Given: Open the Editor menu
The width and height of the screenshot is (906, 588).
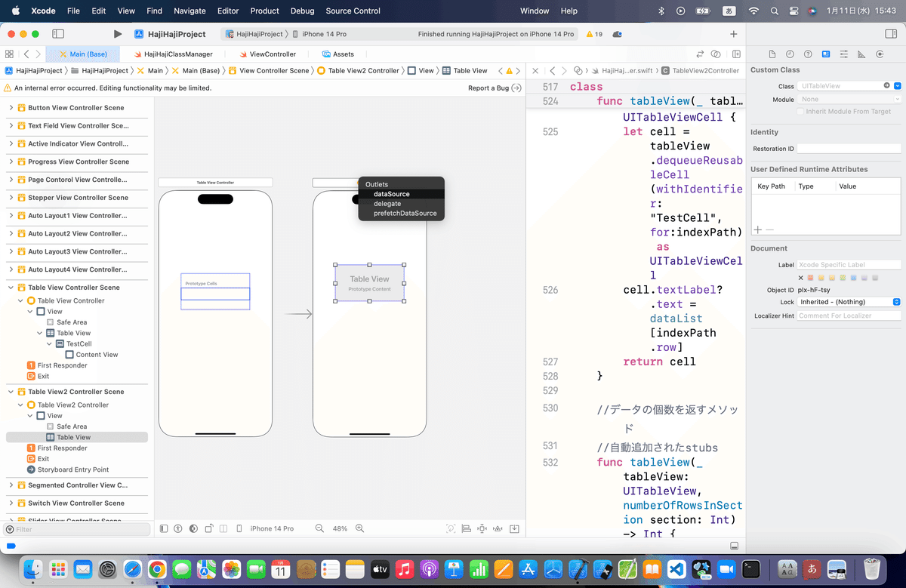Looking at the screenshot, I should coord(228,11).
